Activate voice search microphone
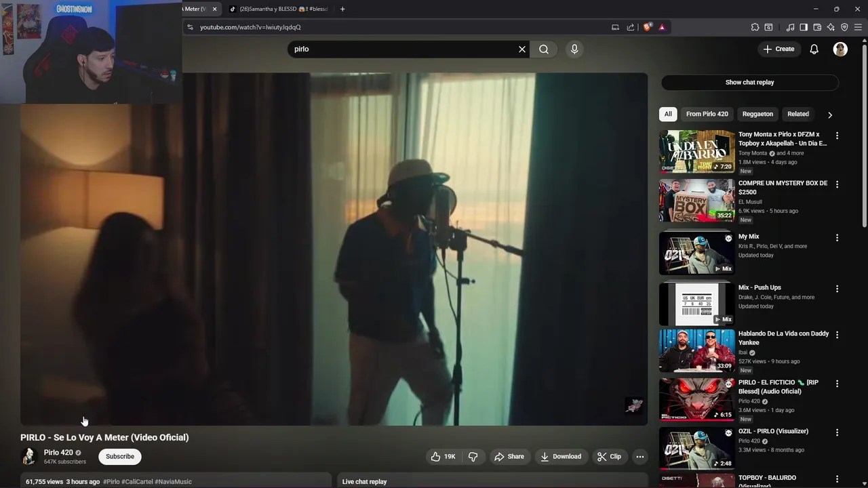This screenshot has height=488, width=868. pos(574,49)
